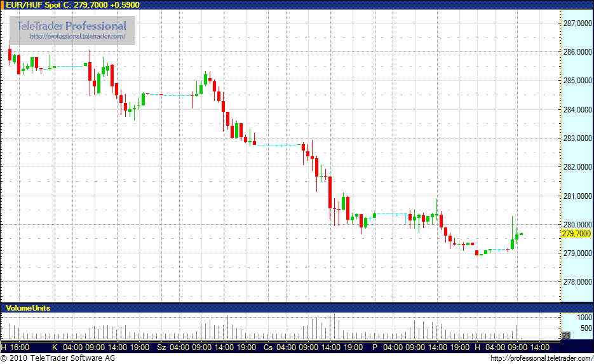The height and width of the screenshot is (364, 594).
Task: Click the current volume value 23
Action: click(566, 335)
